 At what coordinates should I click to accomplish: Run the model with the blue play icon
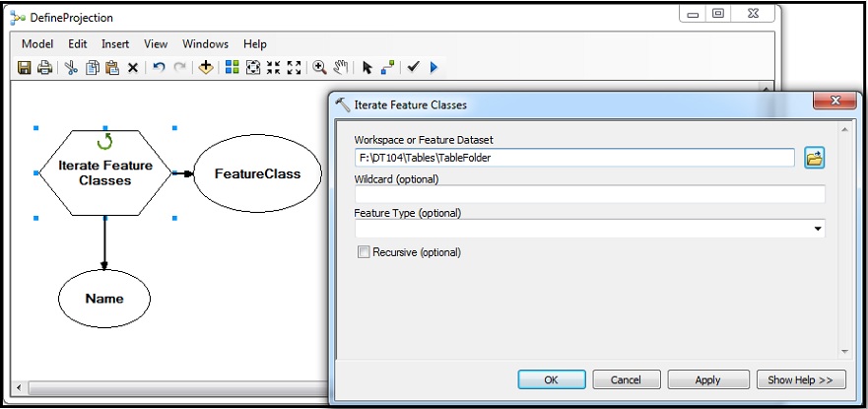pos(434,68)
